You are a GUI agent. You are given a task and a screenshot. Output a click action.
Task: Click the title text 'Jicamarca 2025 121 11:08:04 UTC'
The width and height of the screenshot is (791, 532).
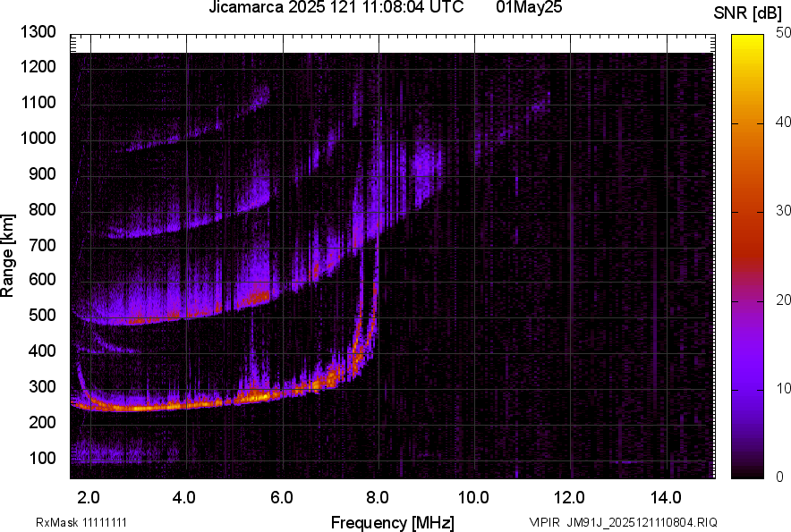pyautogui.click(x=336, y=7)
